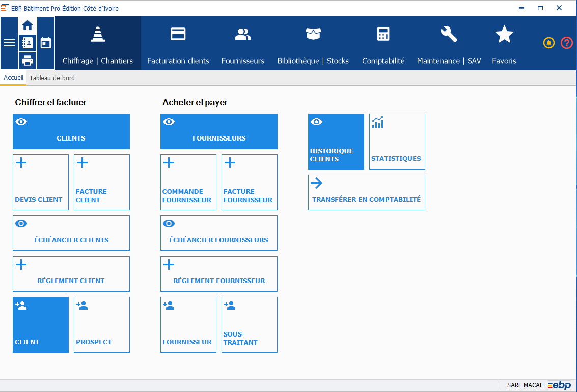
Task: Click the traffic cone Chiffrage icon
Action: click(x=97, y=34)
